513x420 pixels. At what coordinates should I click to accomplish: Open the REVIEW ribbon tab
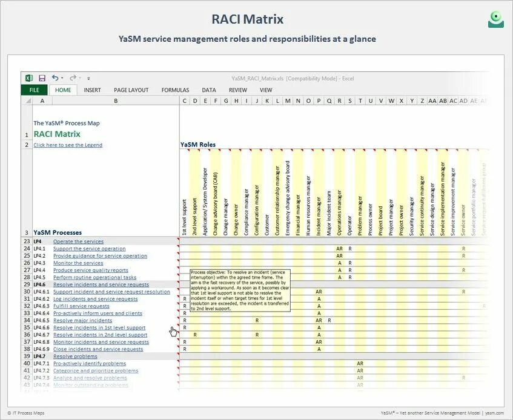coord(237,90)
